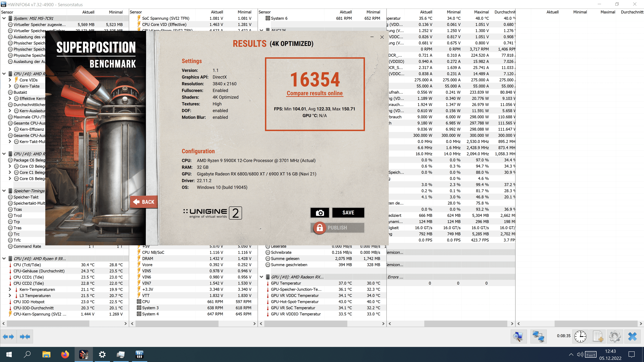Expand L3 Temperaturen node
This screenshot has width=644, height=362.
[x=10, y=295]
